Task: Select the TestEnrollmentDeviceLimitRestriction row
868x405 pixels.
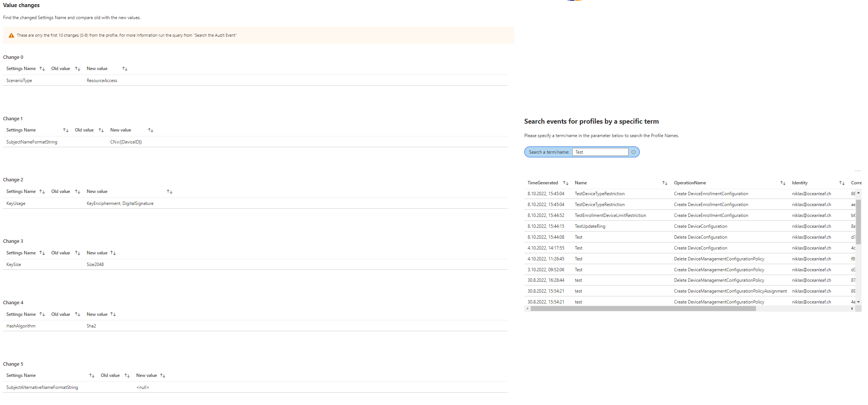Action: pos(610,215)
